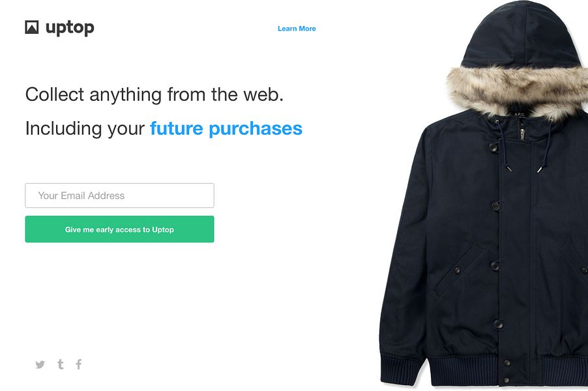Click the Uptop square mountain logo icon

tap(32, 27)
